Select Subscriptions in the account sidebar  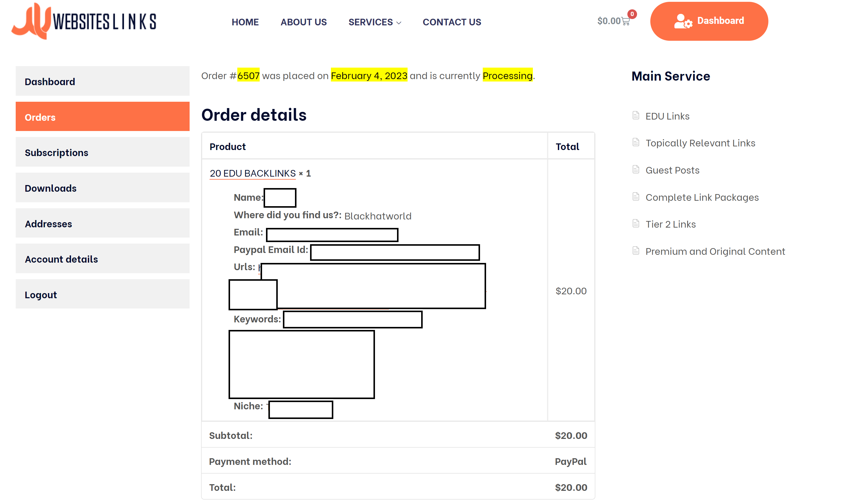(103, 152)
